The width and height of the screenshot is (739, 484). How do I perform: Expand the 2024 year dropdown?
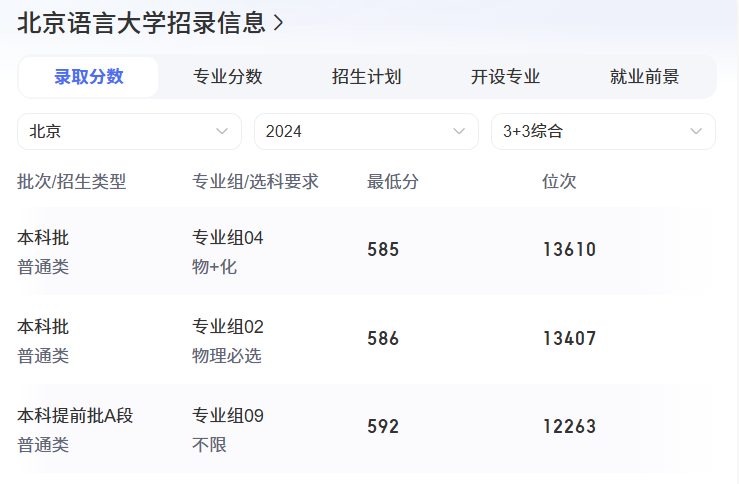point(366,131)
